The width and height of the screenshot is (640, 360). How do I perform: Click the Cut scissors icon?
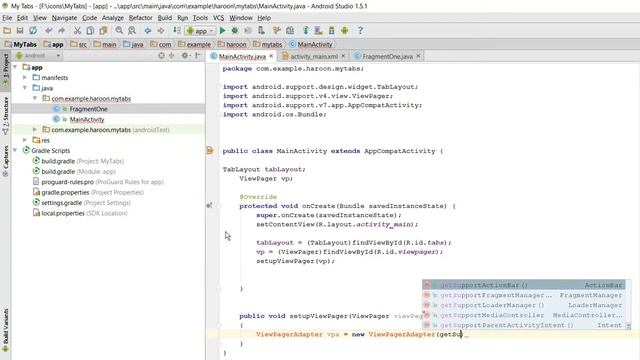coord(77,31)
